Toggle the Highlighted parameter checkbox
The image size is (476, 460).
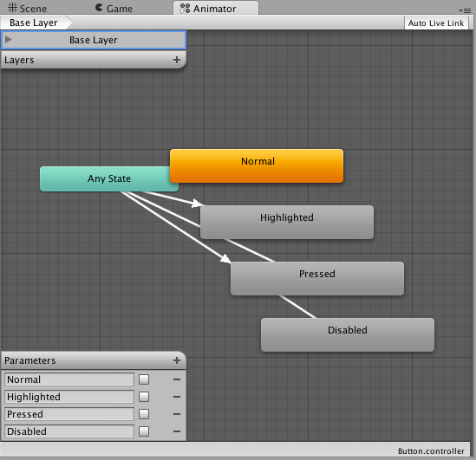pyautogui.click(x=144, y=397)
